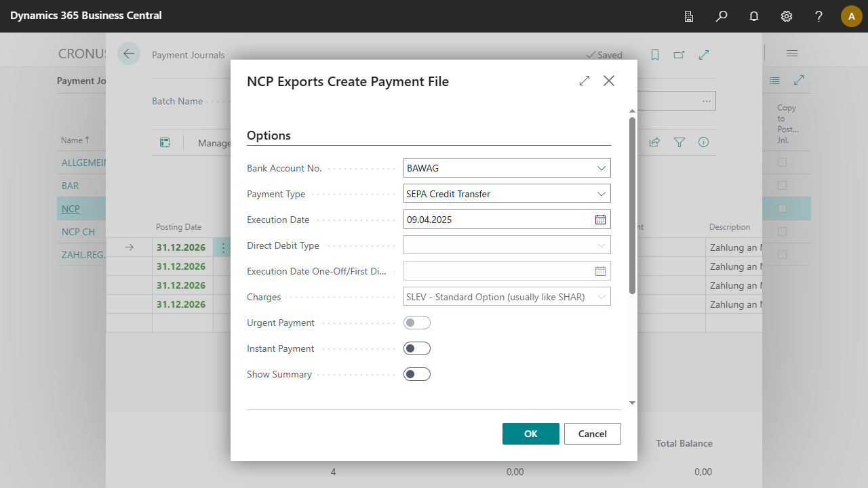Click the Copy to Post... Jnl. column header
The height and width of the screenshot is (488, 868).
[787, 124]
